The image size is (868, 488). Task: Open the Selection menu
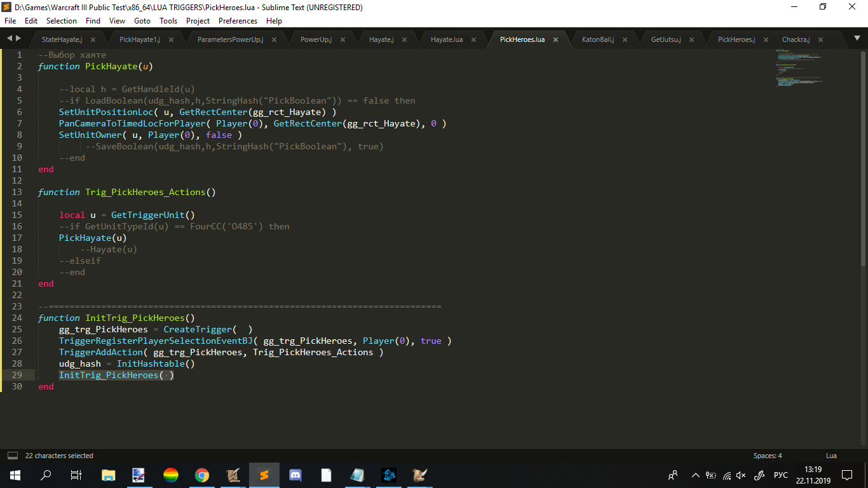pyautogui.click(x=62, y=21)
